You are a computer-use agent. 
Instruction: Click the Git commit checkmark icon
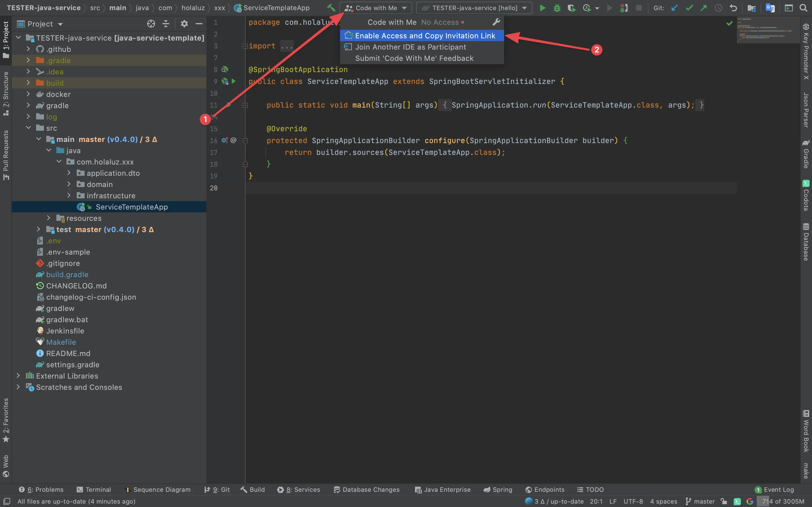pos(689,8)
